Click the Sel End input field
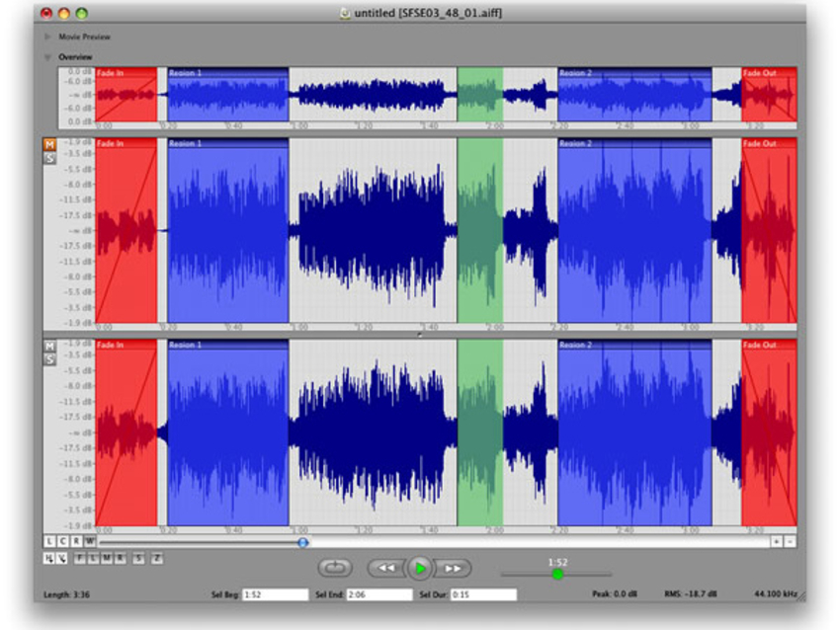The width and height of the screenshot is (840, 630). point(379,594)
